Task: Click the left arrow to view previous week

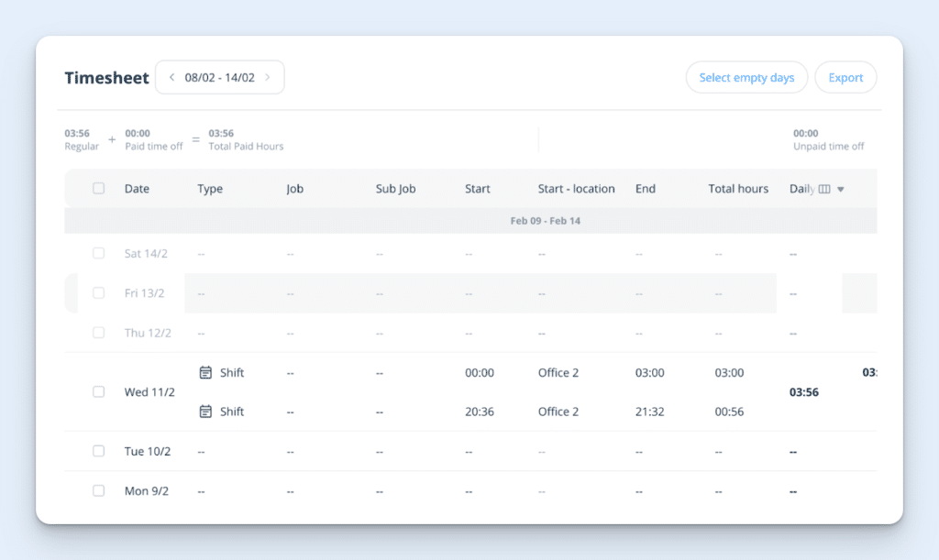Action: (x=171, y=77)
